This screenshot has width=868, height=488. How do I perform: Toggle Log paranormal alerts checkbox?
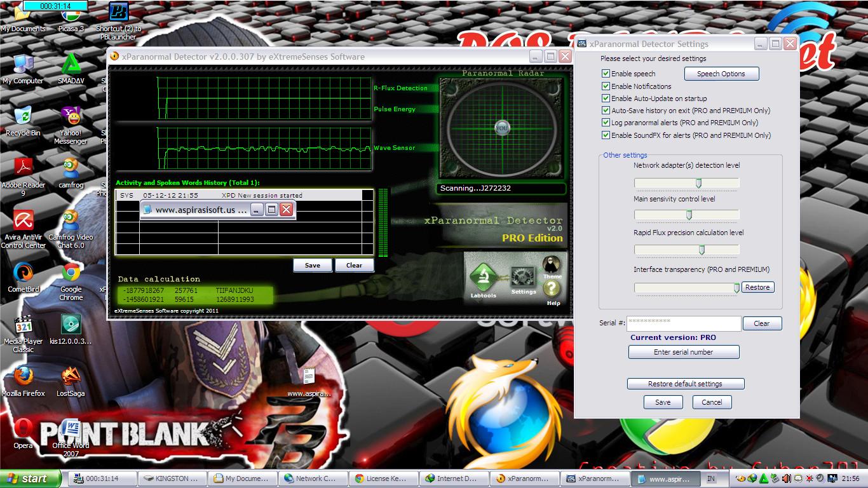click(606, 123)
